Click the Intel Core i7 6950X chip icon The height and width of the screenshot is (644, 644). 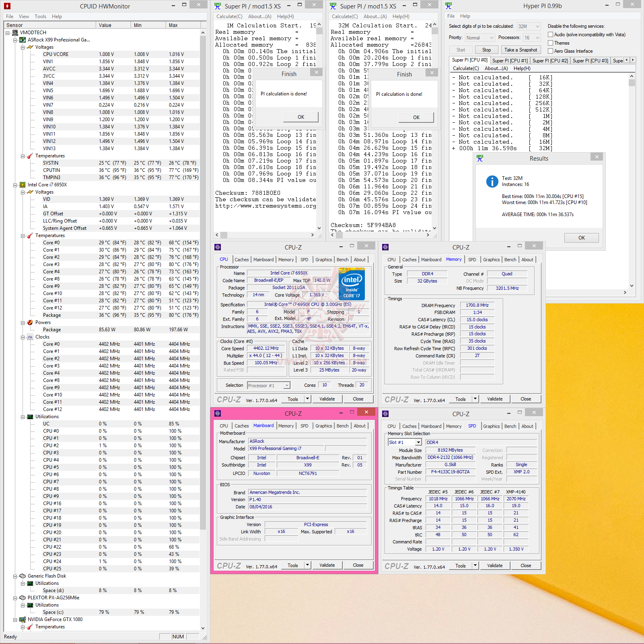coord(23,185)
